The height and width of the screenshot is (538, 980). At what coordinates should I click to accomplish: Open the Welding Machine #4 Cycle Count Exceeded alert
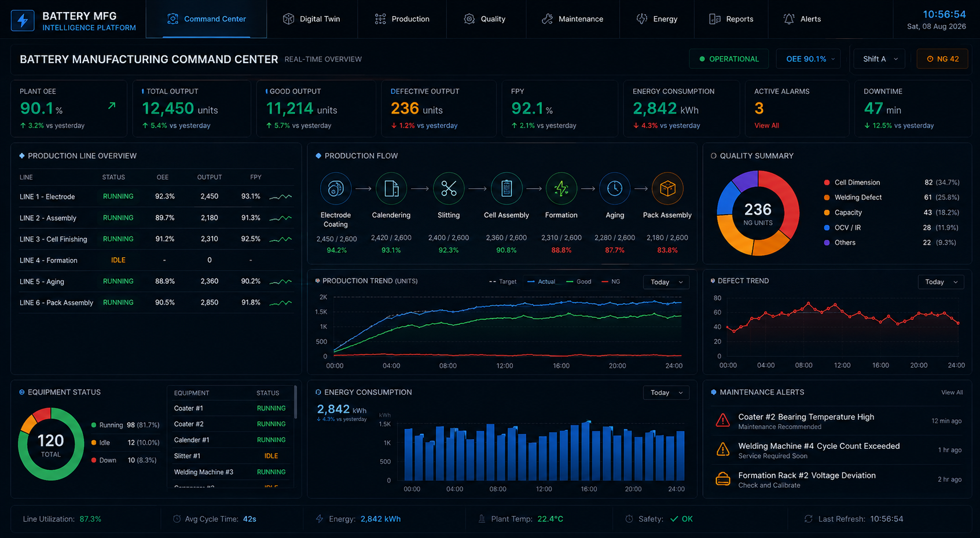click(x=837, y=450)
